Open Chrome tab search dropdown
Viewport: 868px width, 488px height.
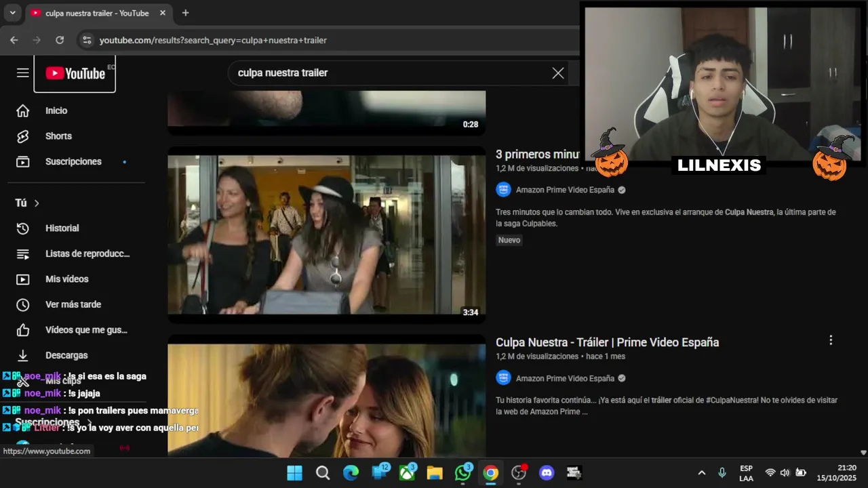coord(12,13)
